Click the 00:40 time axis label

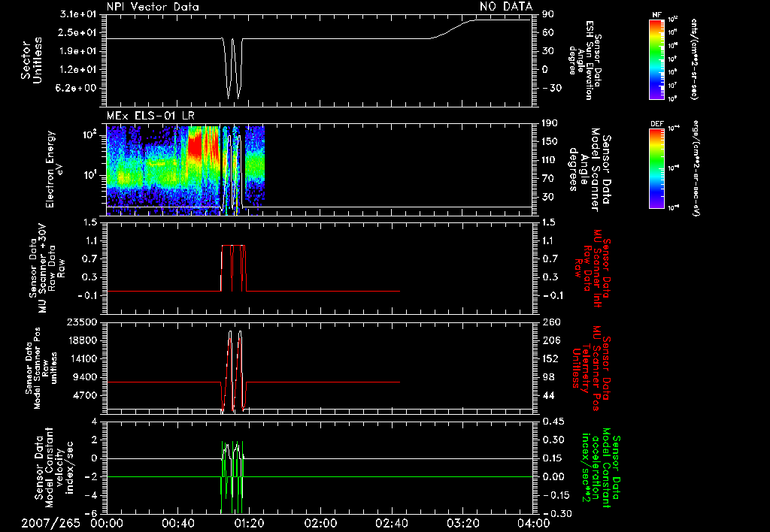pos(177,523)
